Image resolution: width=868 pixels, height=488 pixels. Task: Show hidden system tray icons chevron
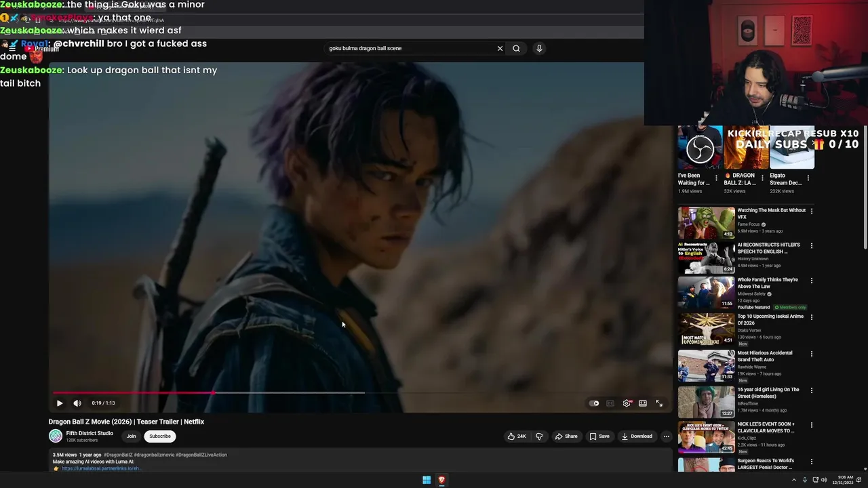pyautogui.click(x=794, y=480)
